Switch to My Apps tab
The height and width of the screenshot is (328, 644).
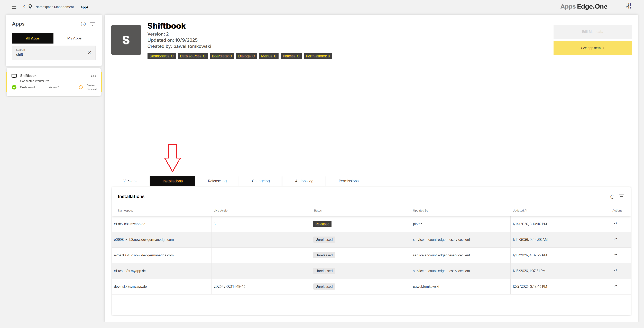[74, 38]
